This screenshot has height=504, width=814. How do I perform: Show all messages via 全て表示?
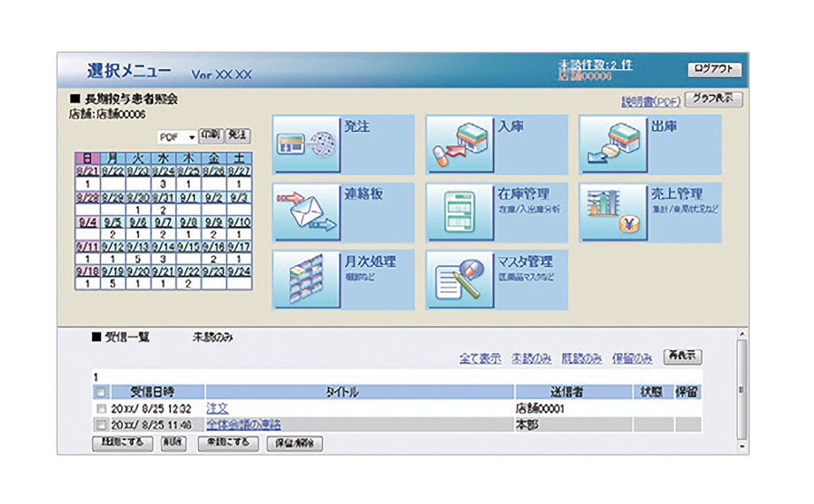[x=480, y=358]
